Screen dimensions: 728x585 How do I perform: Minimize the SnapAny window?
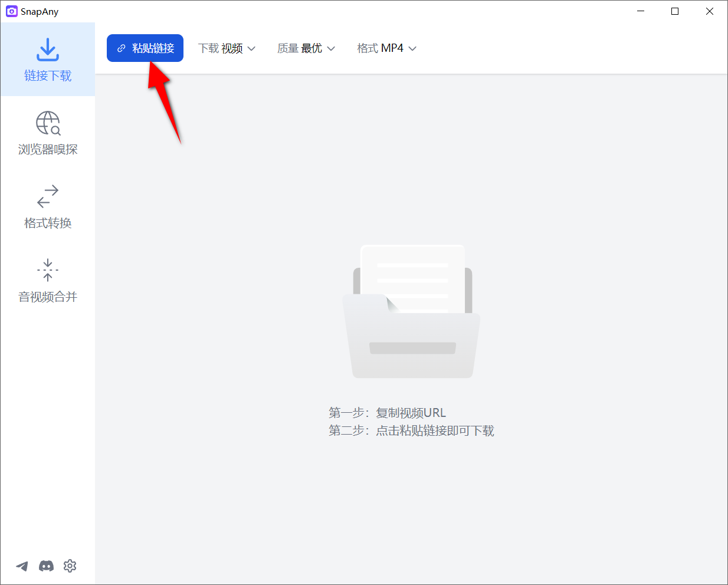641,11
